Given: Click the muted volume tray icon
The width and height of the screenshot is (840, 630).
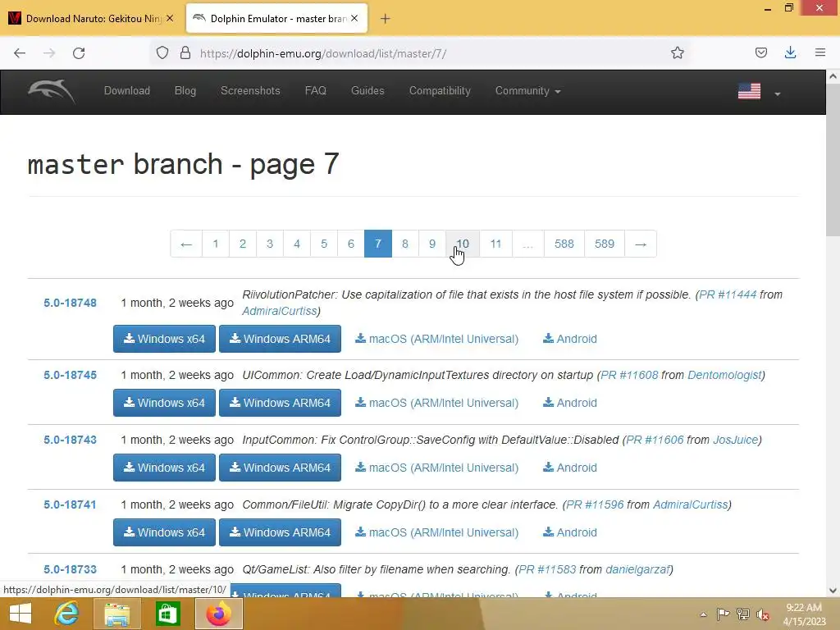Looking at the screenshot, I should [x=763, y=614].
